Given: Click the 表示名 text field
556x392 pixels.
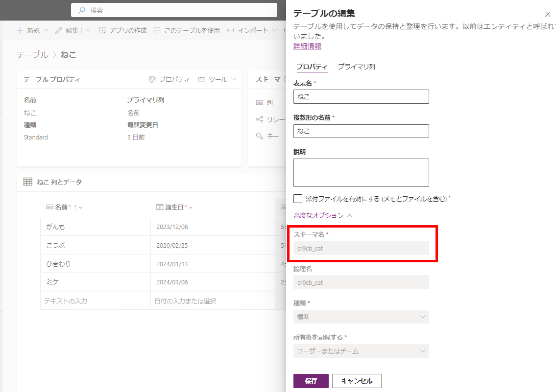Looking at the screenshot, I should 361,96.
